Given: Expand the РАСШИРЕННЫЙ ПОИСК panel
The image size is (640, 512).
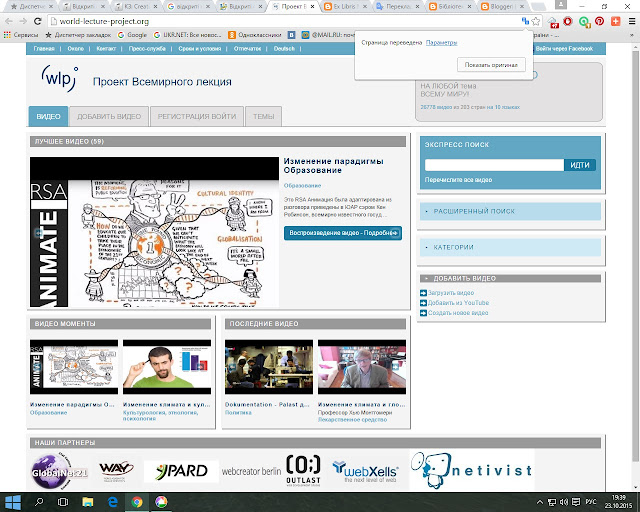Looking at the screenshot, I should [510, 211].
